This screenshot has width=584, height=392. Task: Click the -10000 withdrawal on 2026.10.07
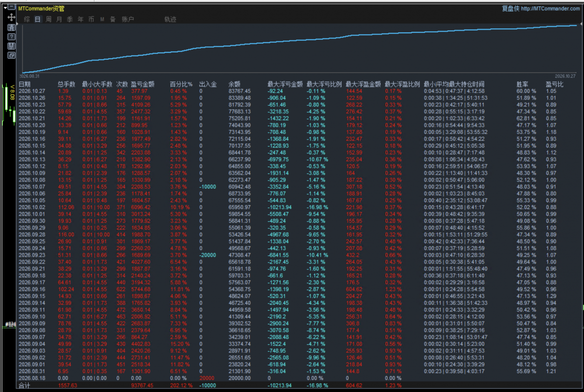[208, 186]
